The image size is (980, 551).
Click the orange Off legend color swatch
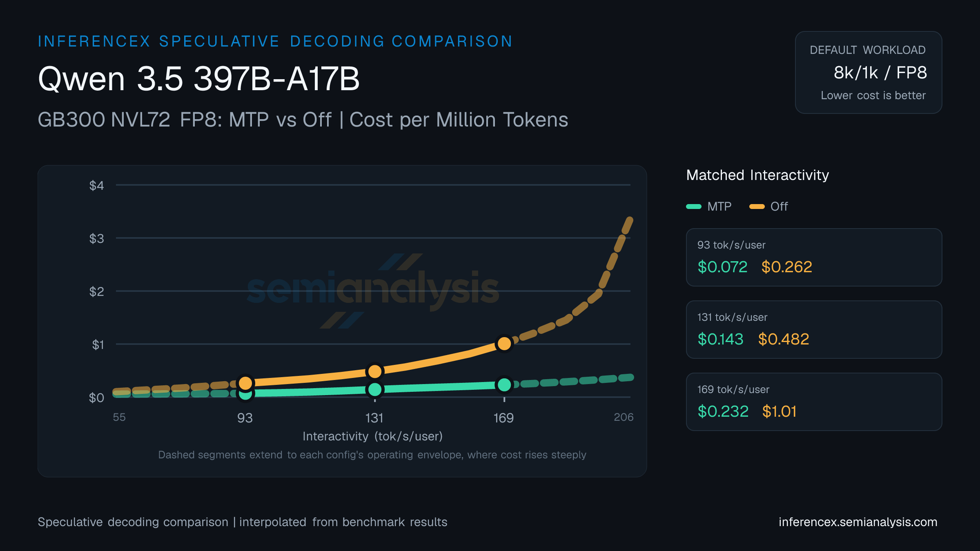(x=757, y=207)
